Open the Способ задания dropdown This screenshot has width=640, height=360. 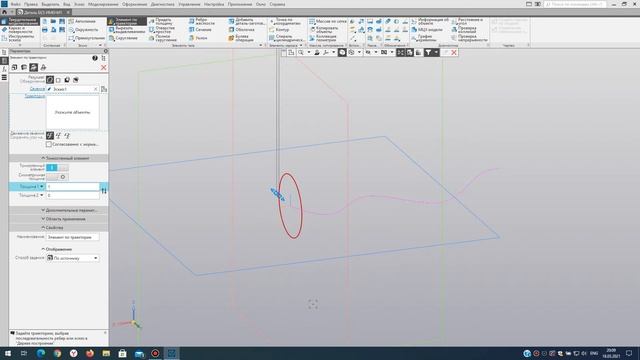coord(73,258)
